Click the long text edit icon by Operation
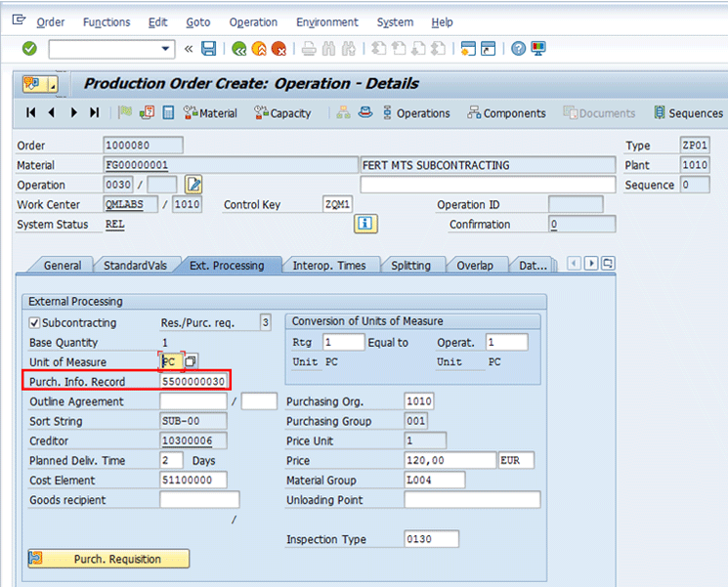 tap(193, 185)
